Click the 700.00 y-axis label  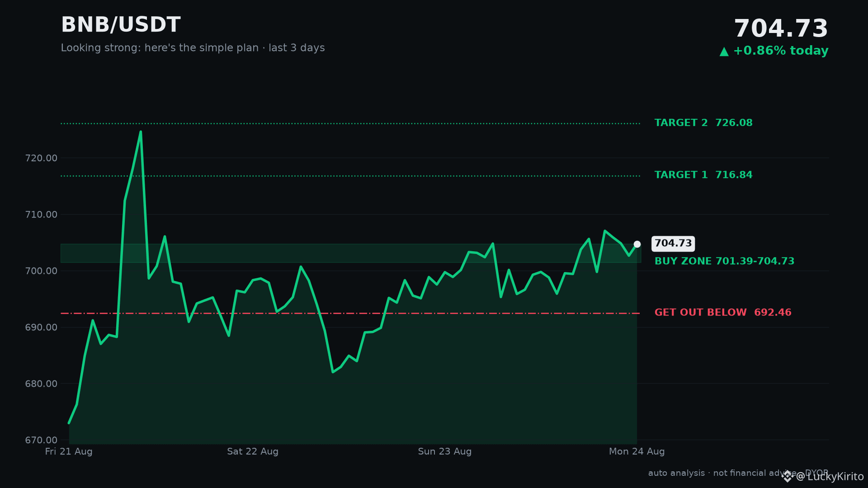[x=41, y=271]
